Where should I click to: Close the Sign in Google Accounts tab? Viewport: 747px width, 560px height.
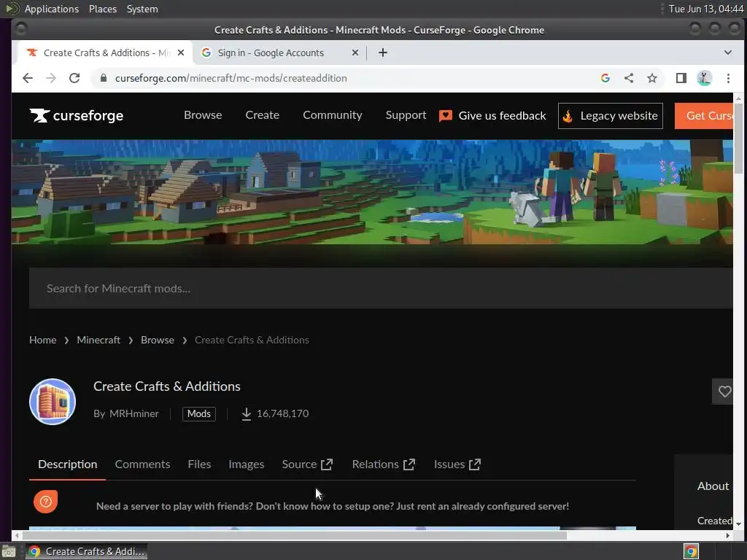[355, 52]
